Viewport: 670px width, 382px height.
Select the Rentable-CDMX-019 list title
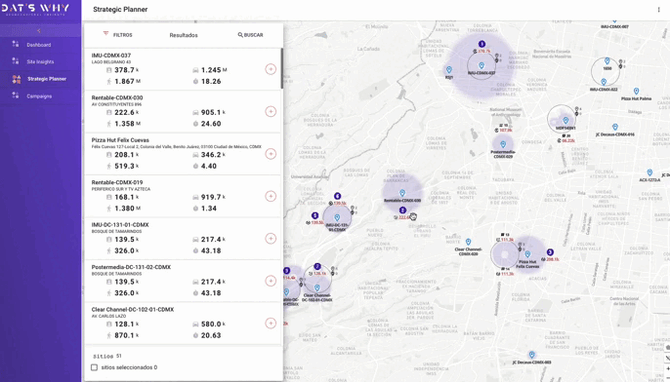point(117,182)
